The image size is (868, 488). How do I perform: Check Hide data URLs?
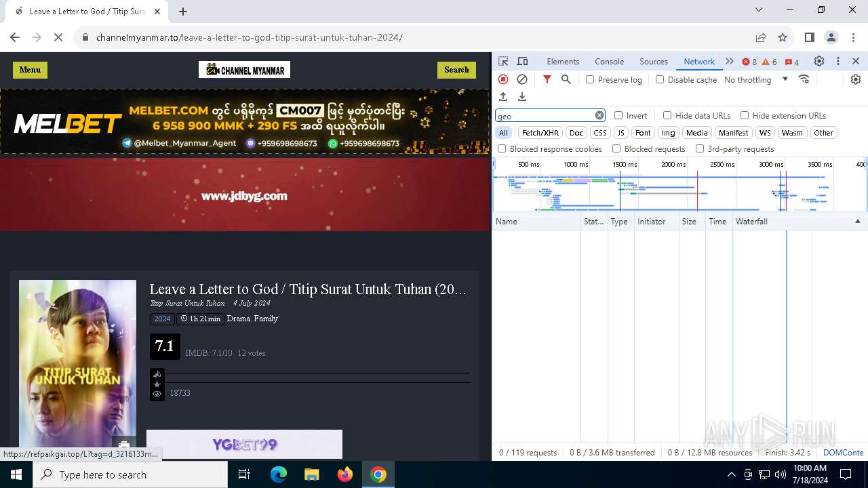[x=667, y=115]
